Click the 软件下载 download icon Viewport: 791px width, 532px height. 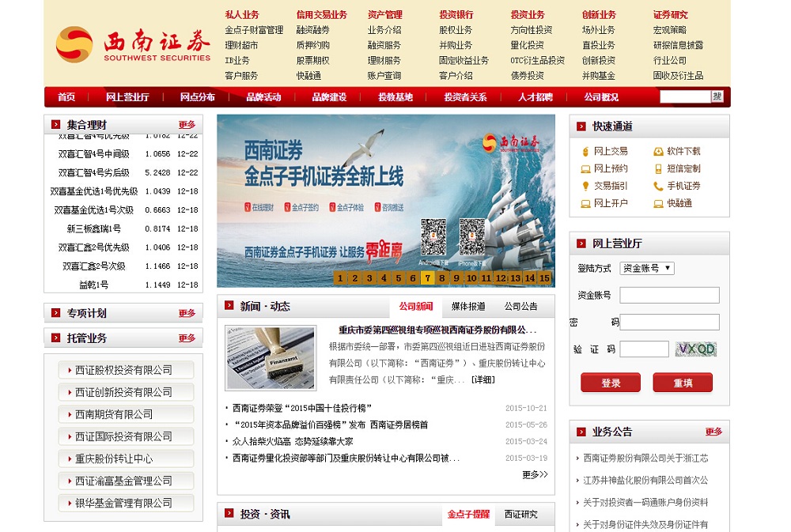(658, 151)
